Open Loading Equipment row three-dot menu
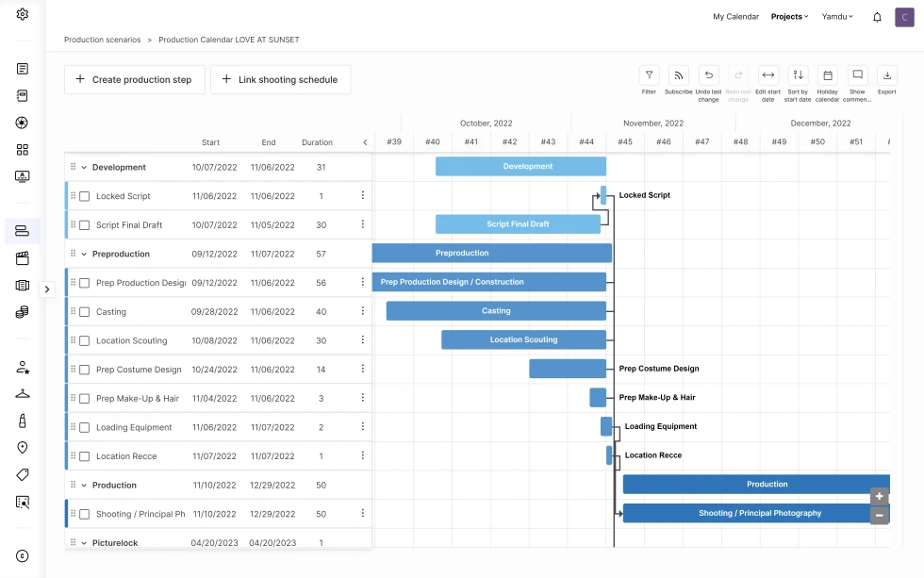Screen dimensions: 924x578 (x=362, y=426)
